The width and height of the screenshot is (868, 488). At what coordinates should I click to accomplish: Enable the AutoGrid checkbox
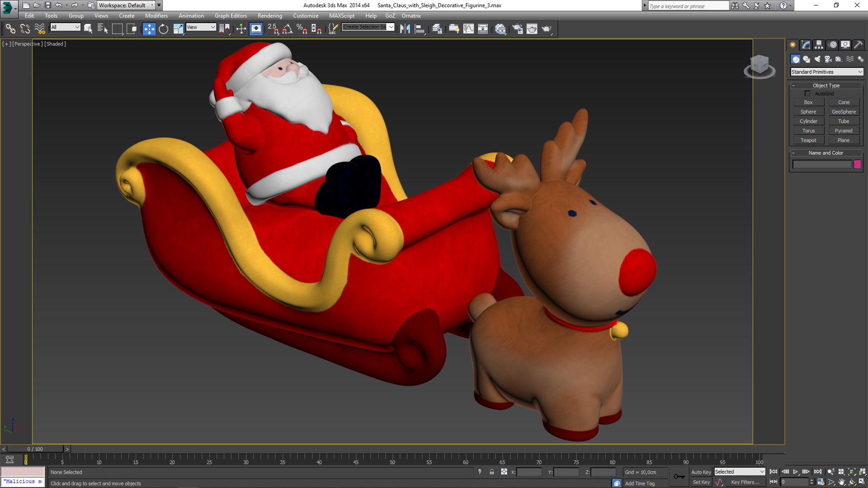point(807,94)
